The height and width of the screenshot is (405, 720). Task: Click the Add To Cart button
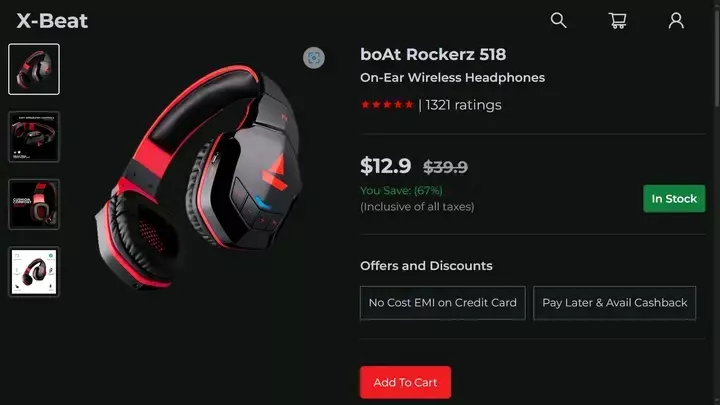point(405,382)
